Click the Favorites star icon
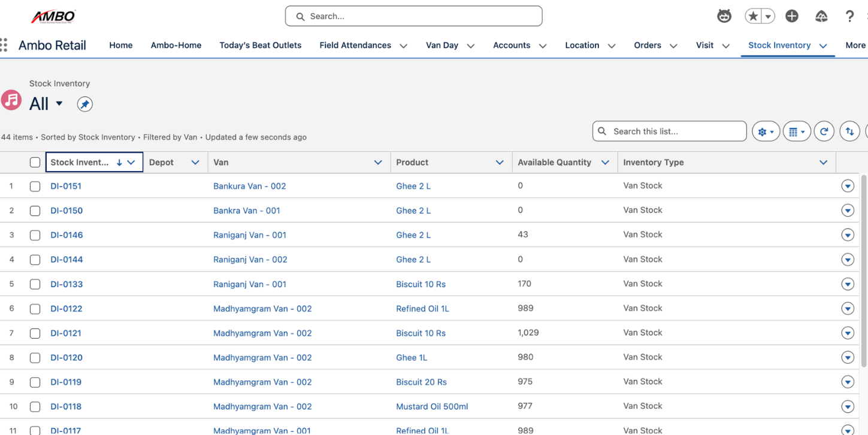Image resolution: width=868 pixels, height=435 pixels. [753, 16]
